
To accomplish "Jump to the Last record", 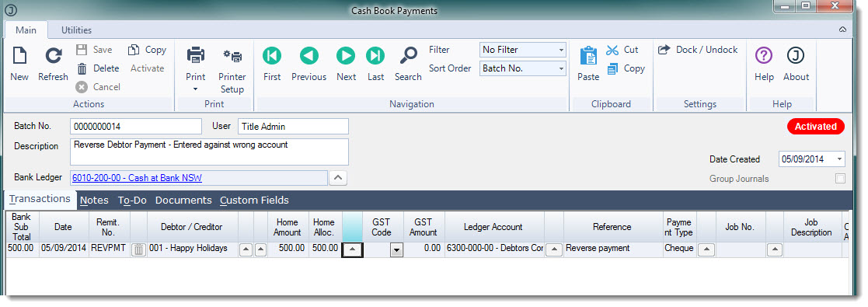I will pos(375,64).
